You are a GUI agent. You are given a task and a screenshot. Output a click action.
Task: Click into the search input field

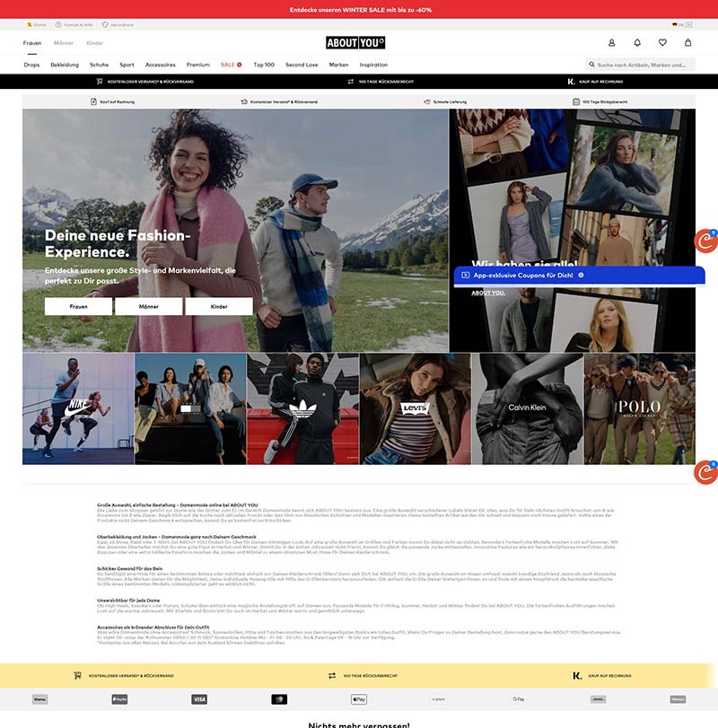(642, 65)
